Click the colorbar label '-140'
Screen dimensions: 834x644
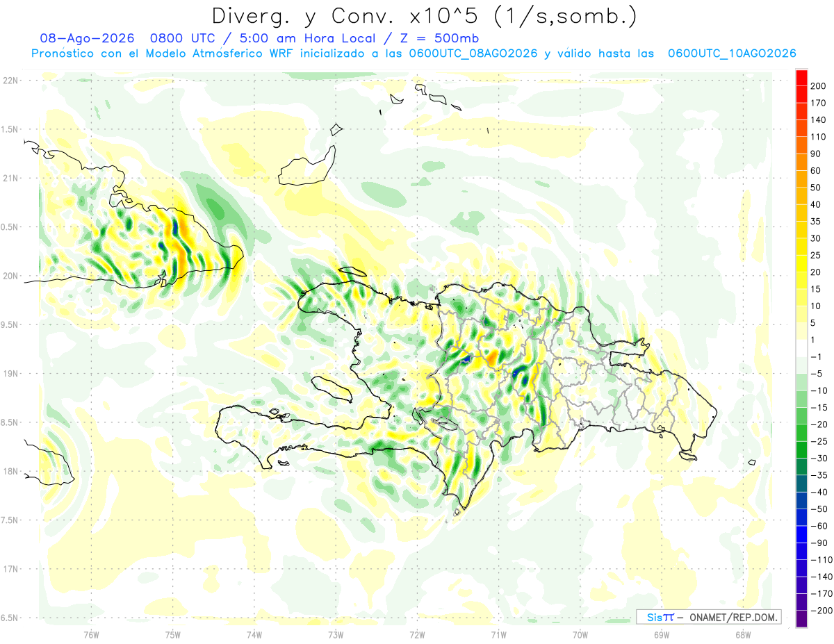821,577
